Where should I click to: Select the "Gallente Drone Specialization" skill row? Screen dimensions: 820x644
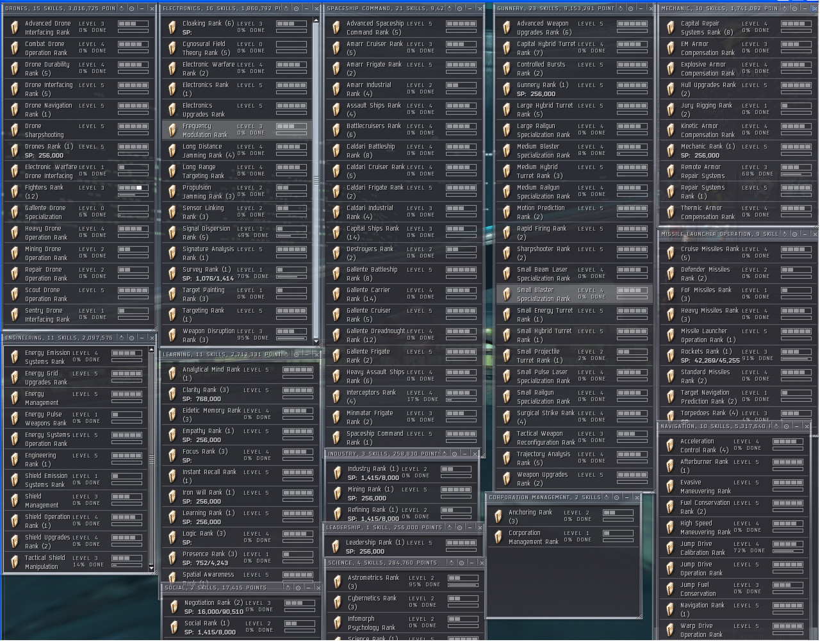[79, 212]
